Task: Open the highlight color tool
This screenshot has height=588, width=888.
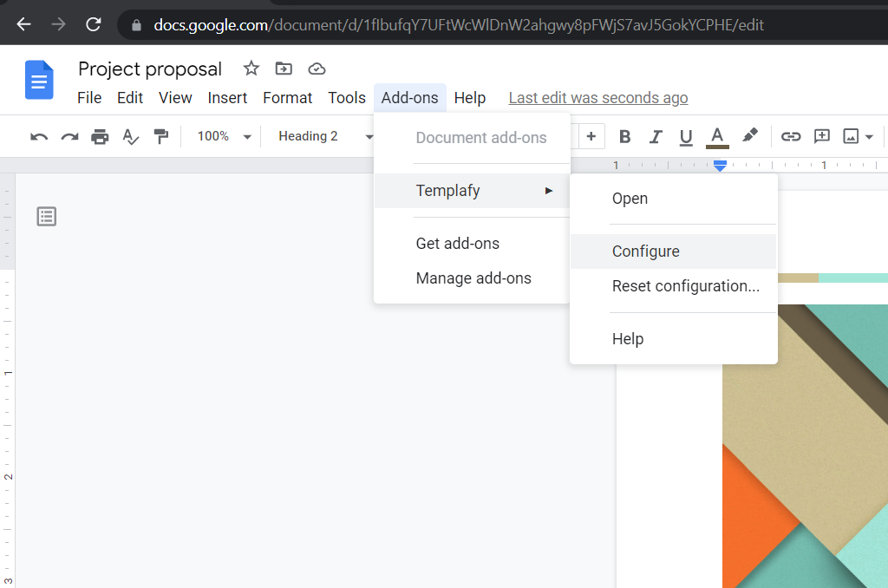Action: (750, 135)
